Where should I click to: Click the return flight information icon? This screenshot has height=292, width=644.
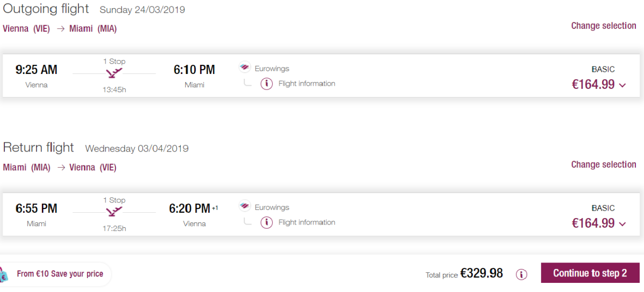(267, 222)
